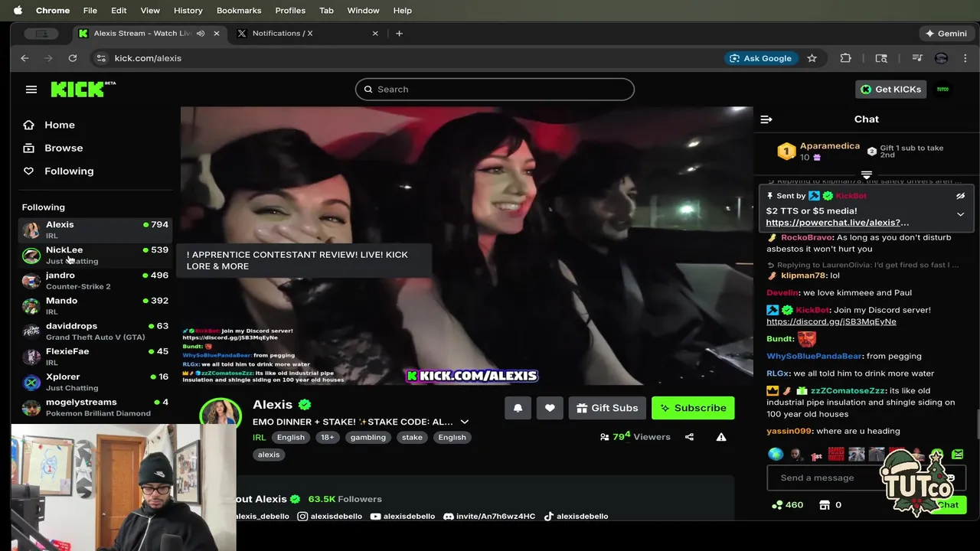Image resolution: width=980 pixels, height=551 pixels.
Task: Open Mando's channel in Following list
Action: click(x=95, y=305)
